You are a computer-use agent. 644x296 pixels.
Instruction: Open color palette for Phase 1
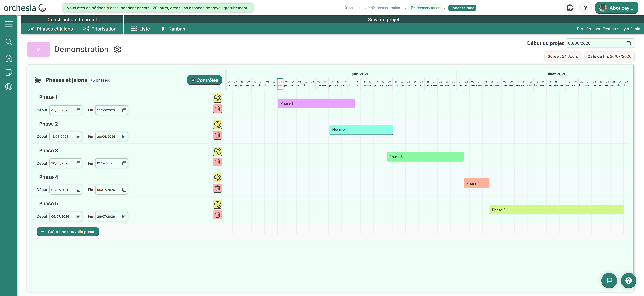(218, 98)
